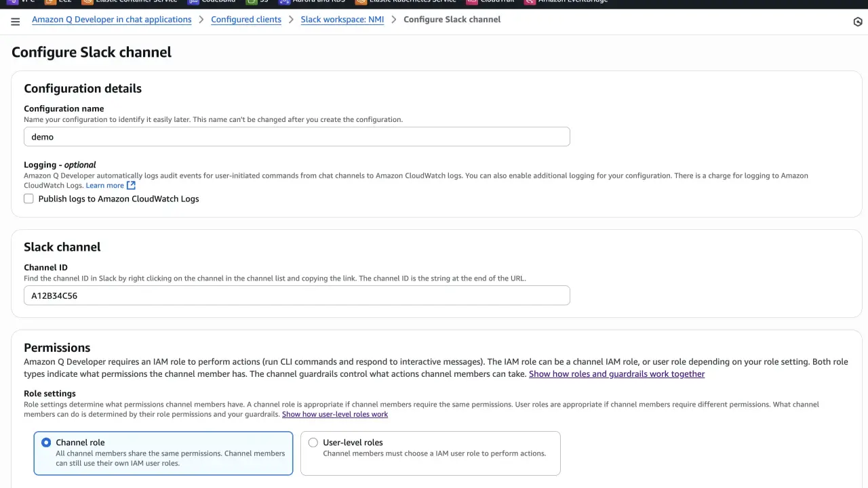Open Show how user-level roles work link

click(x=335, y=414)
